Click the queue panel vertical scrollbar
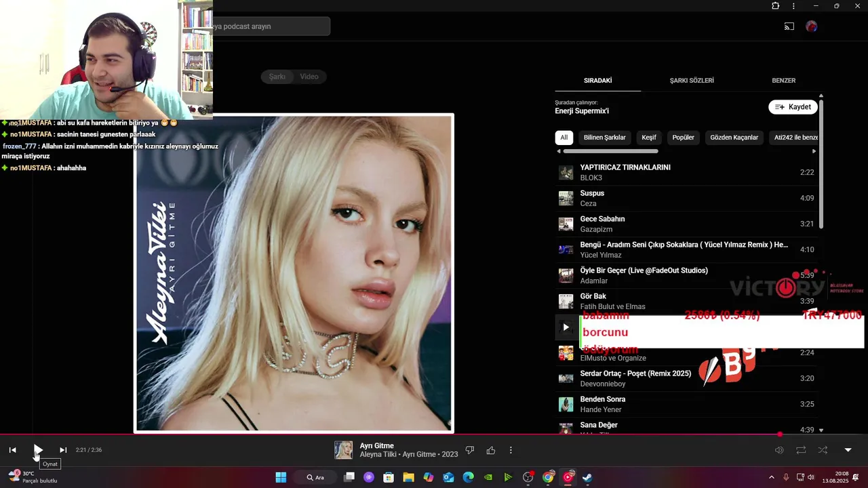Image resolution: width=868 pixels, height=488 pixels. (x=821, y=163)
